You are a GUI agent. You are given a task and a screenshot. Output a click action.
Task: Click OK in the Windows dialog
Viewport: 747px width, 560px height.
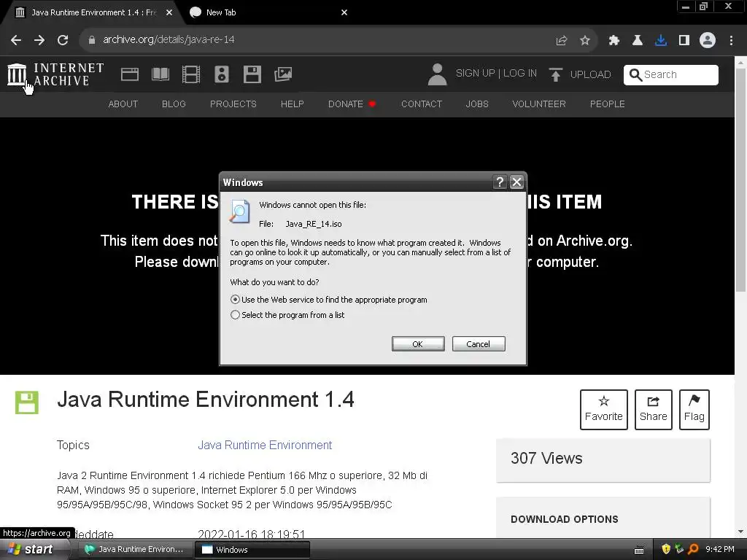tap(418, 344)
